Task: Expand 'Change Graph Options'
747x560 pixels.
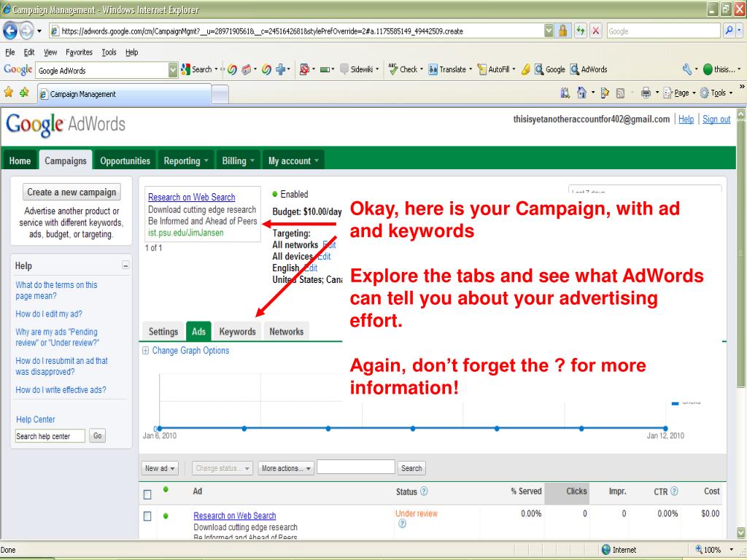Action: tap(186, 351)
